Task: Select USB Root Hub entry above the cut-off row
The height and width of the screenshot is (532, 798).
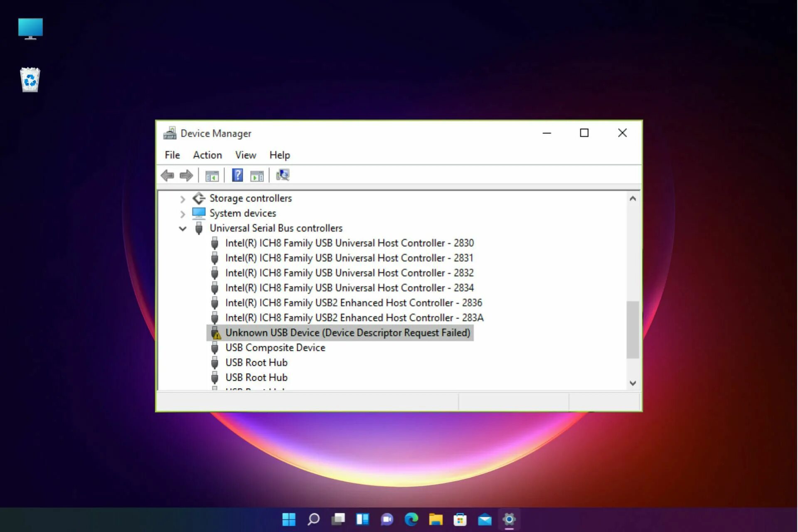Action: click(x=256, y=378)
